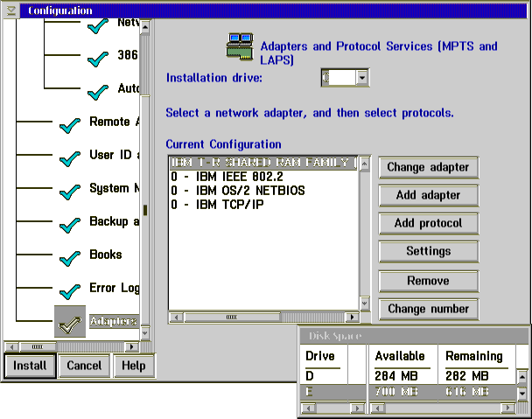Screen dimensions: 532x419
Task: Select the IBM IEEE 802.2 protocol row
Action: click(x=263, y=177)
